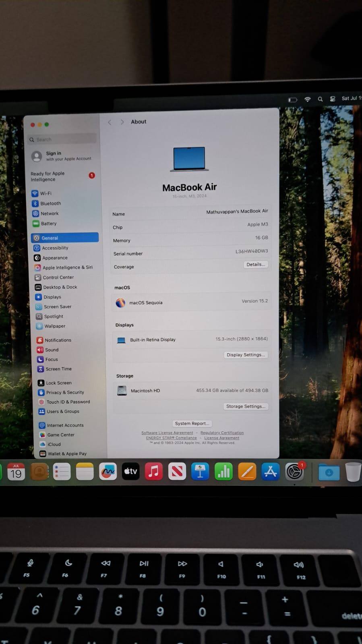
Task: Go back using the back chevron
Action: coord(110,122)
